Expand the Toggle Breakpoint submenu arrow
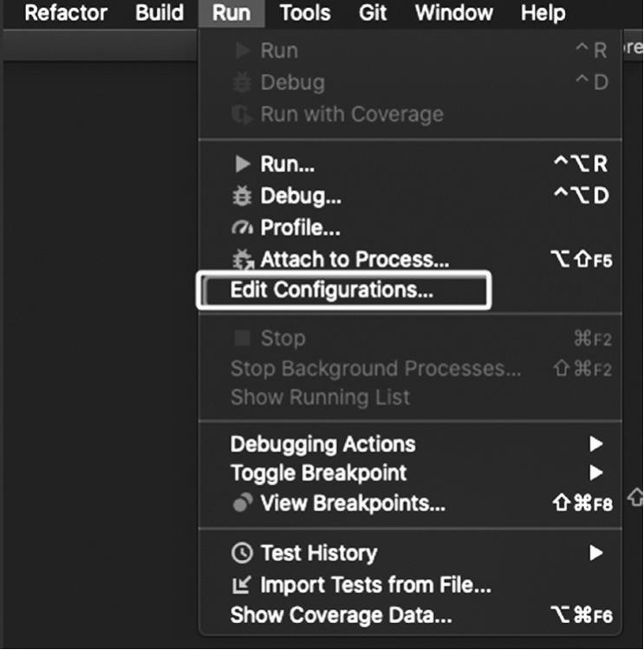 (596, 472)
